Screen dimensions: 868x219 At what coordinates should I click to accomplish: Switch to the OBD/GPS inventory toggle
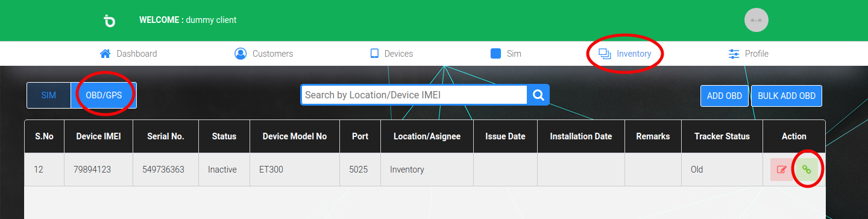[x=104, y=95]
